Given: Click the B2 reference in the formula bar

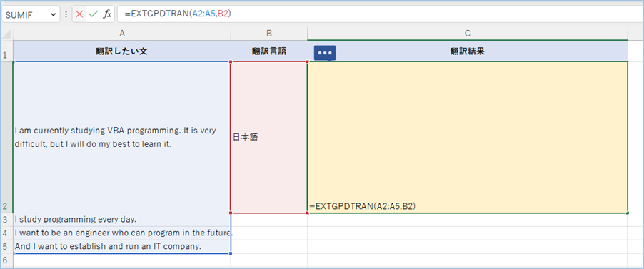Looking at the screenshot, I should tap(223, 14).
